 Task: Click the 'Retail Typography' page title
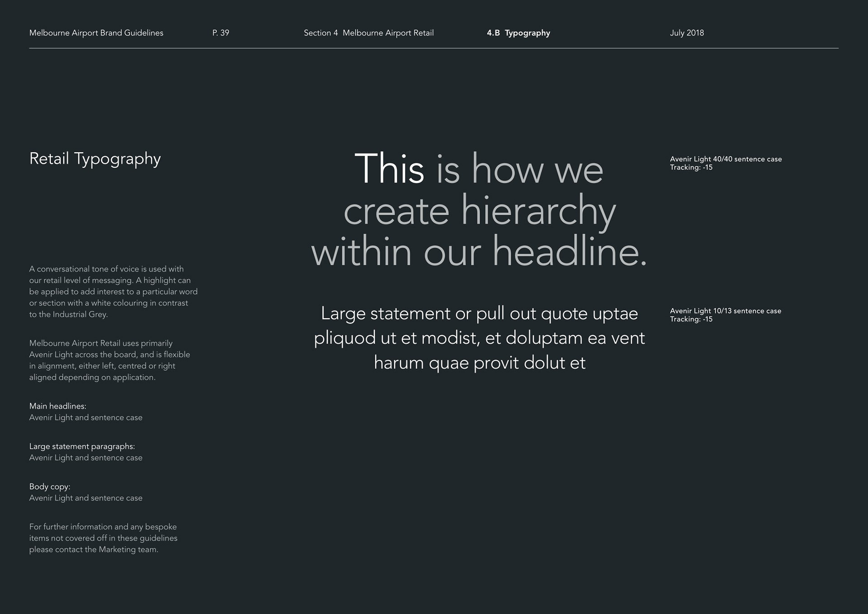[95, 159]
